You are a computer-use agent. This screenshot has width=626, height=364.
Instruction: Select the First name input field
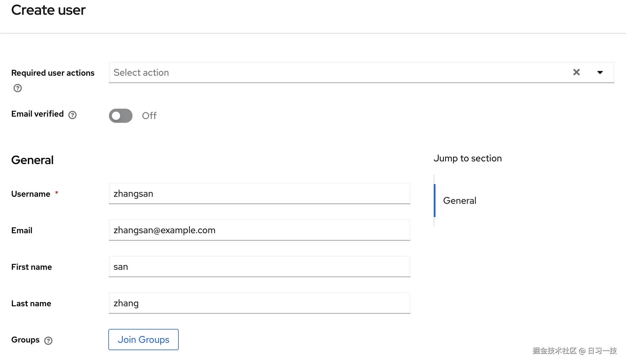pos(259,267)
